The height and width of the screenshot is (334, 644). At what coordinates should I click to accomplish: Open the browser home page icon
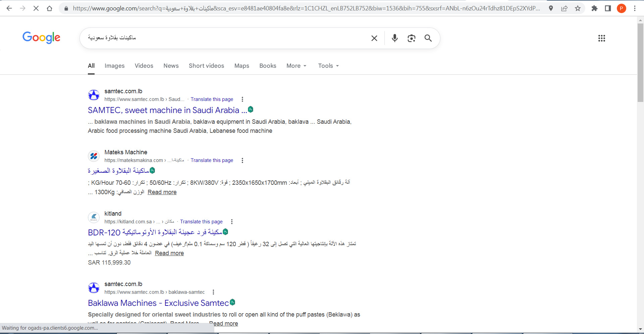click(x=49, y=8)
